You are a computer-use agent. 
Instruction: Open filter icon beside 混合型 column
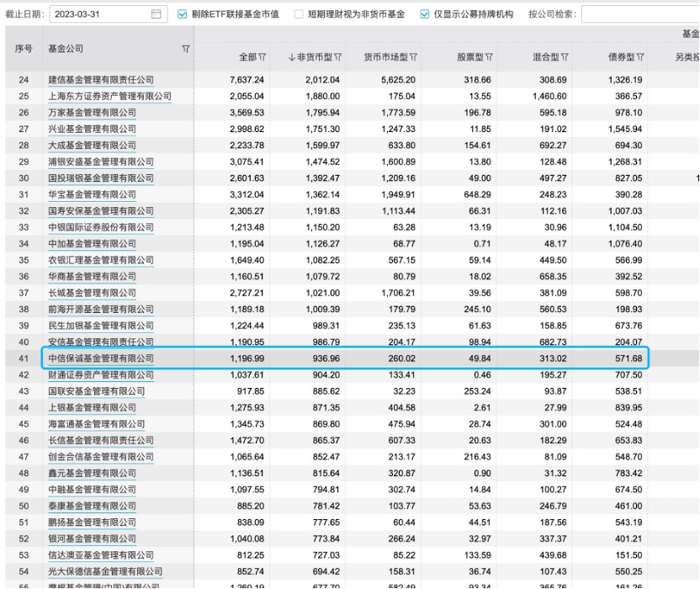tap(565, 57)
